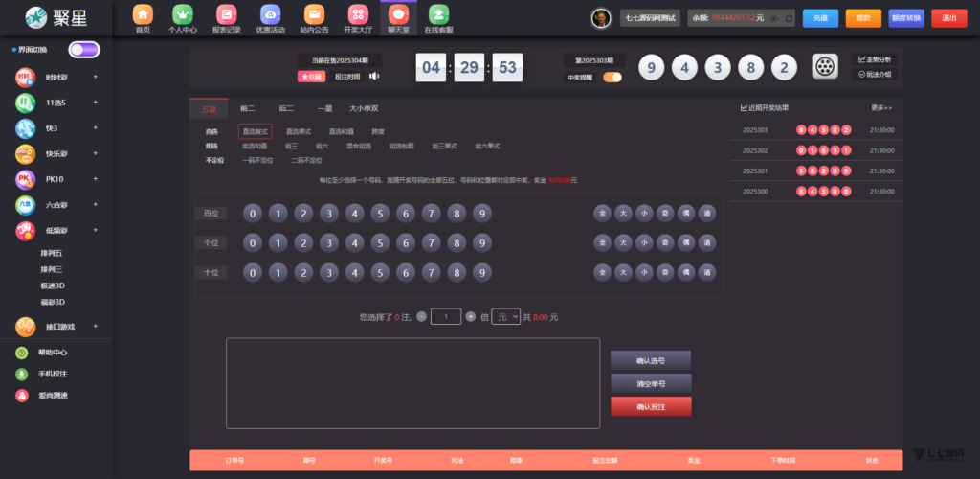Select the 大小单双 tab
The height and width of the screenshot is (479, 980).
click(x=364, y=108)
